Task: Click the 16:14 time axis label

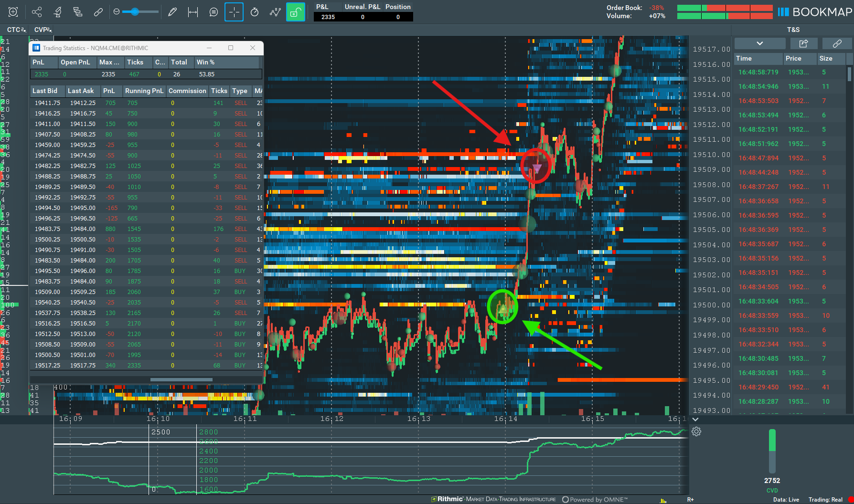Action: click(x=505, y=419)
